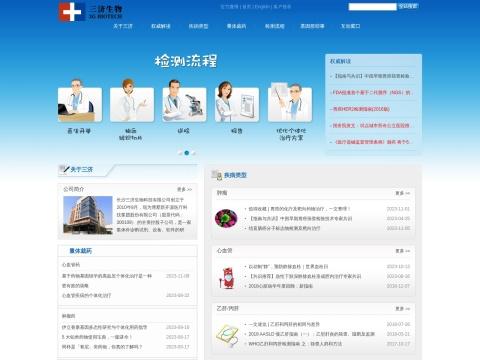Open the FDA news link in the 权威解读 panel
Viewport: 480px width, 360px height.
[x=372, y=92]
